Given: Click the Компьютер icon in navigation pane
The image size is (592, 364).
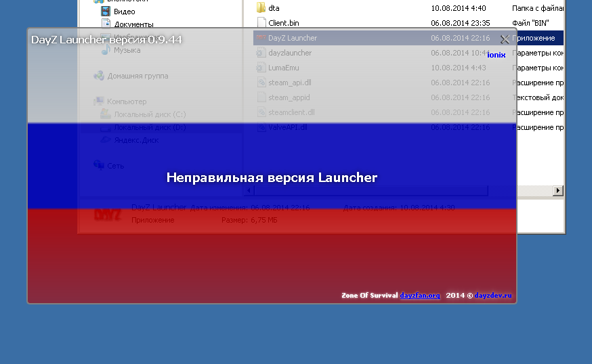Looking at the screenshot, I should click(x=99, y=101).
